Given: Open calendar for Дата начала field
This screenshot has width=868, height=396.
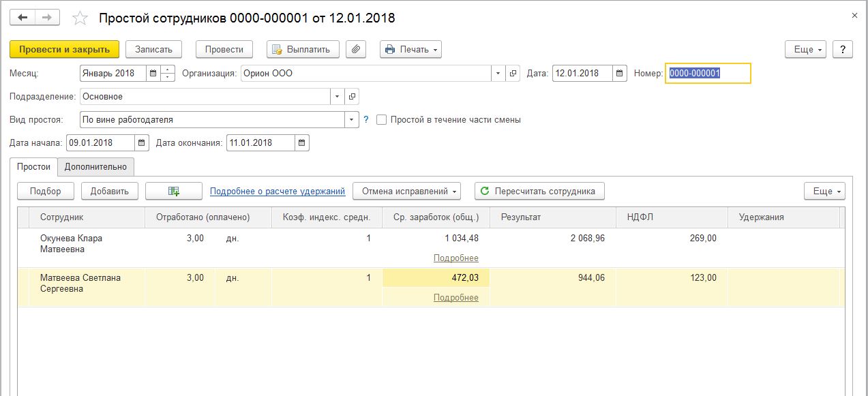Looking at the screenshot, I should [x=142, y=143].
